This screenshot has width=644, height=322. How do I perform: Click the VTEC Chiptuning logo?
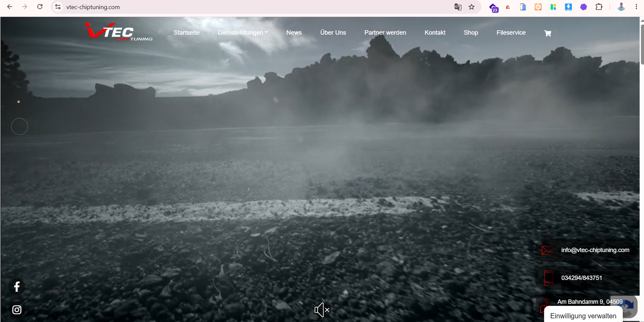119,32
